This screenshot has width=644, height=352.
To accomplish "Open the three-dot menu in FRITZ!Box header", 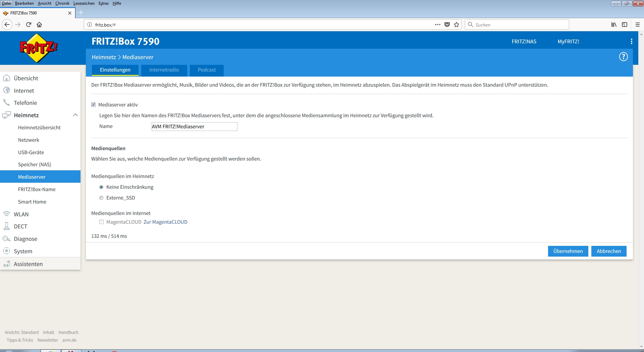I will [x=631, y=41].
